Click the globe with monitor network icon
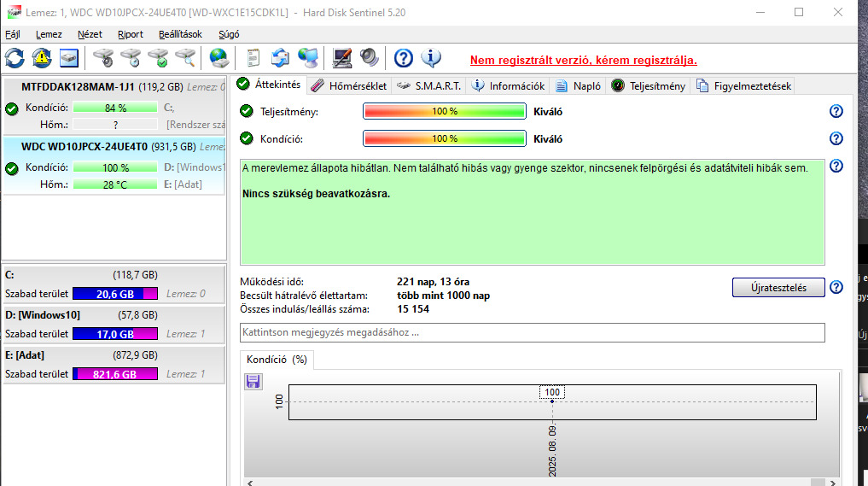868x486 pixels. [308, 58]
